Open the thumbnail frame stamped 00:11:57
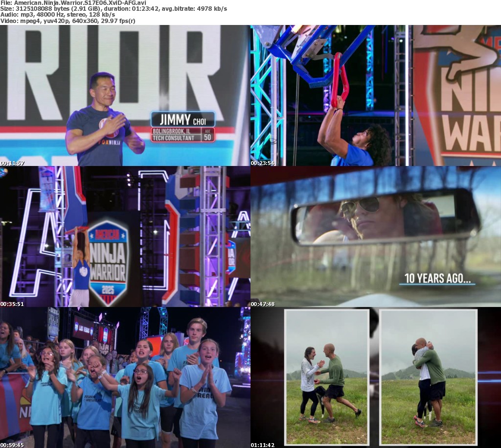 (x=125, y=95)
